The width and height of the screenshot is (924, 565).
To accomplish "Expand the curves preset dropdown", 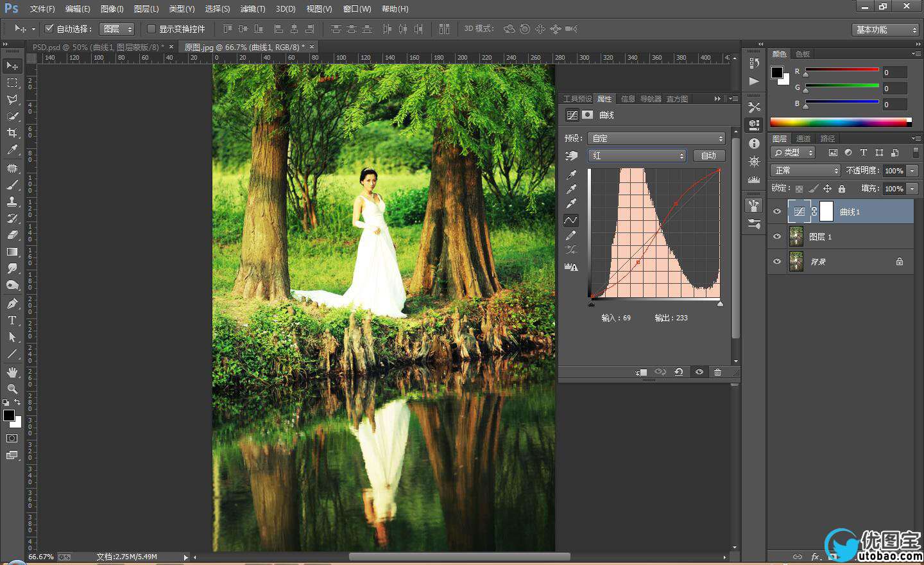I will [x=656, y=138].
